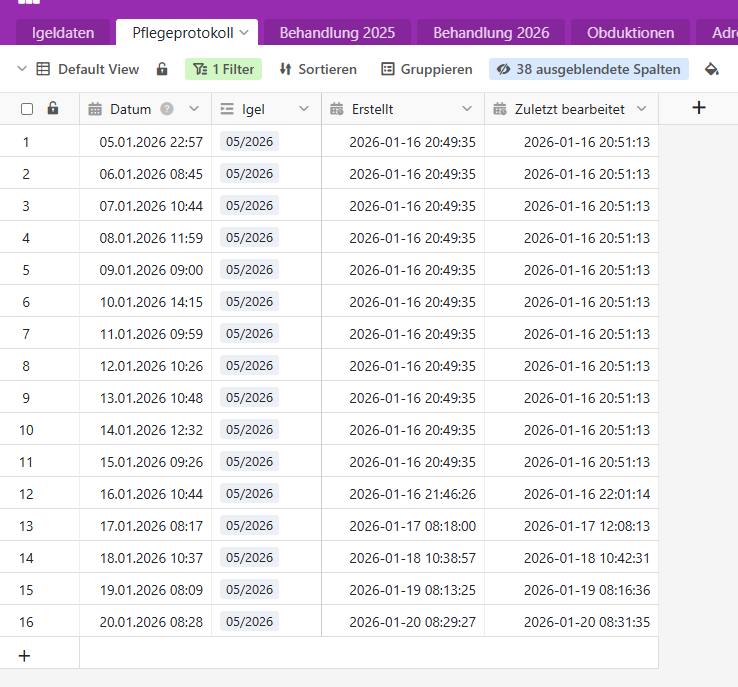Click the link icon in Igel header
The width and height of the screenshot is (738, 687).
[x=227, y=109]
